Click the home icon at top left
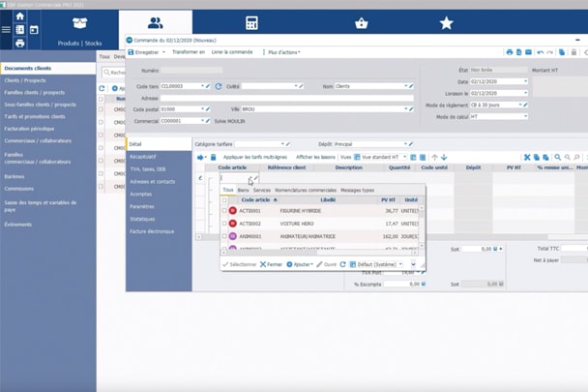 (x=20, y=16)
